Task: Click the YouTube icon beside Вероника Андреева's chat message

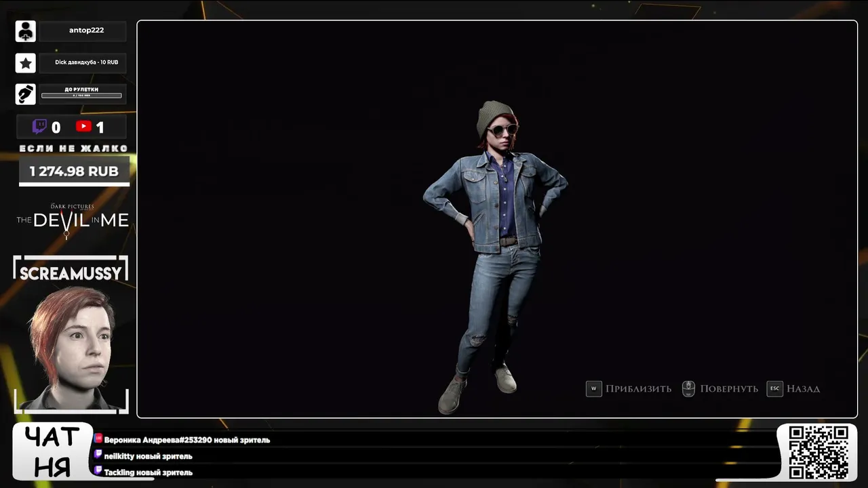Action: (98, 439)
